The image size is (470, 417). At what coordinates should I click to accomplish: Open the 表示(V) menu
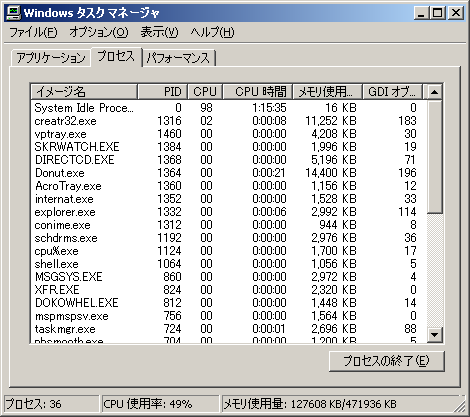pyautogui.click(x=159, y=32)
